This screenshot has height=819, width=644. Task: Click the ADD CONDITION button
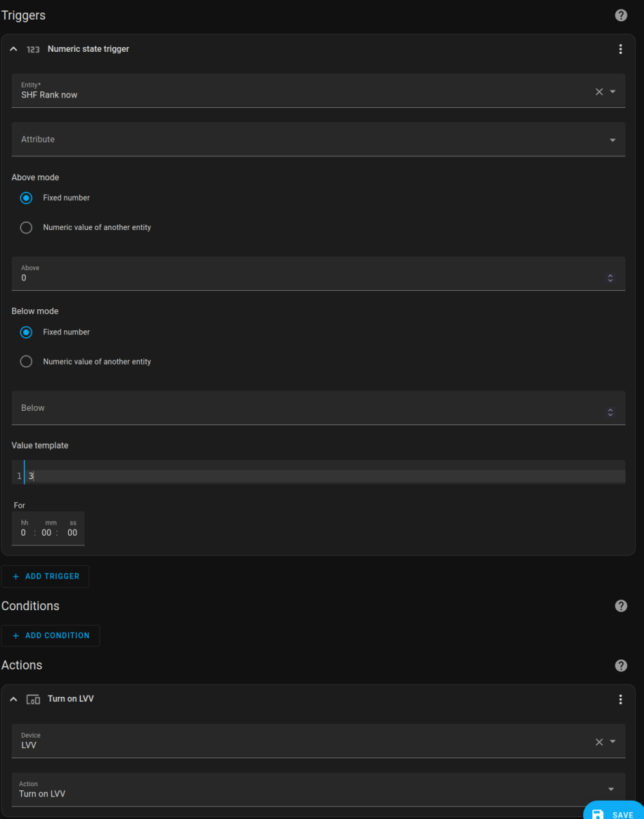[50, 635]
